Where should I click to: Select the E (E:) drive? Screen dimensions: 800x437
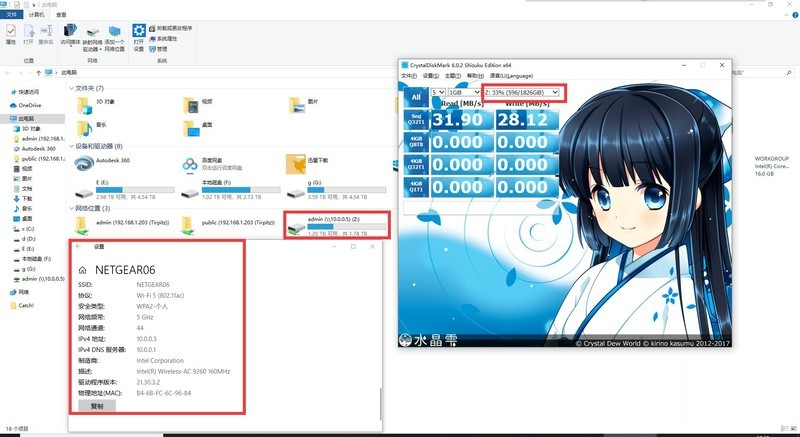pyautogui.click(x=125, y=189)
